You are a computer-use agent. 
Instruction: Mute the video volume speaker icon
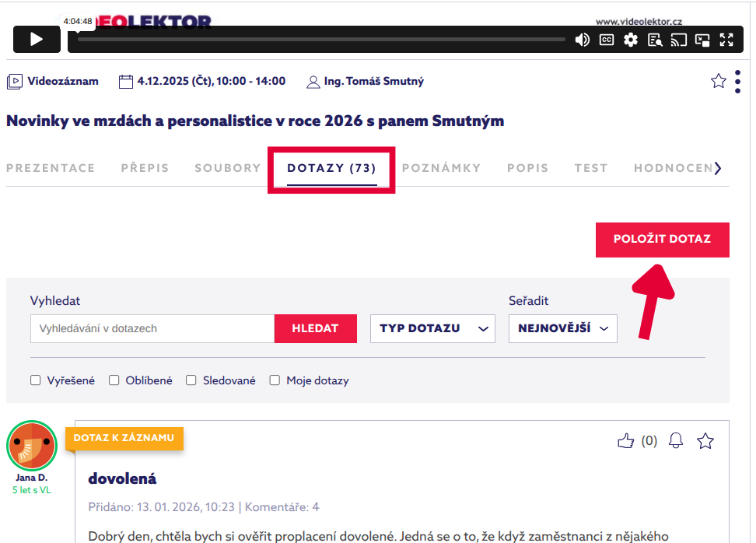pos(582,40)
